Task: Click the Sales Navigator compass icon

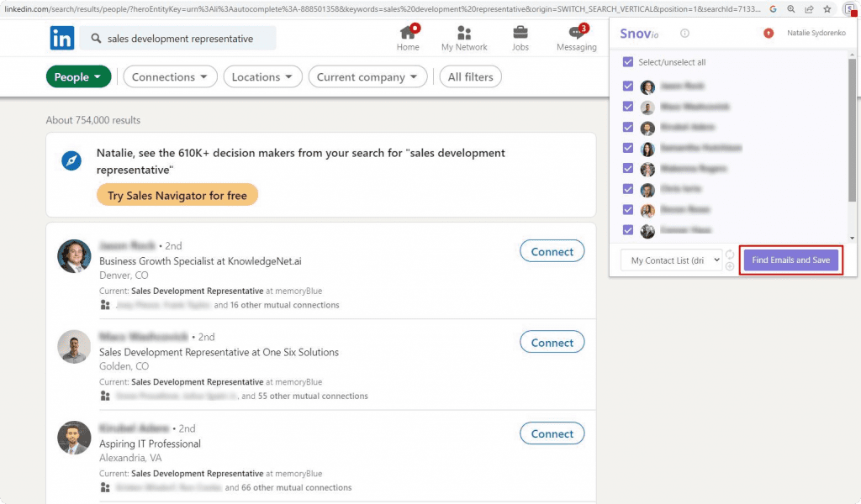Action: pos(71,160)
